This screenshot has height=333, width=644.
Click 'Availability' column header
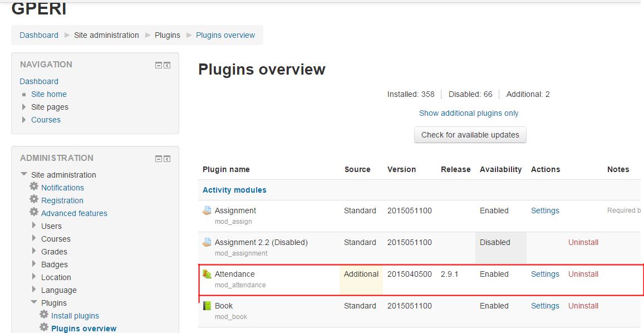[500, 169]
